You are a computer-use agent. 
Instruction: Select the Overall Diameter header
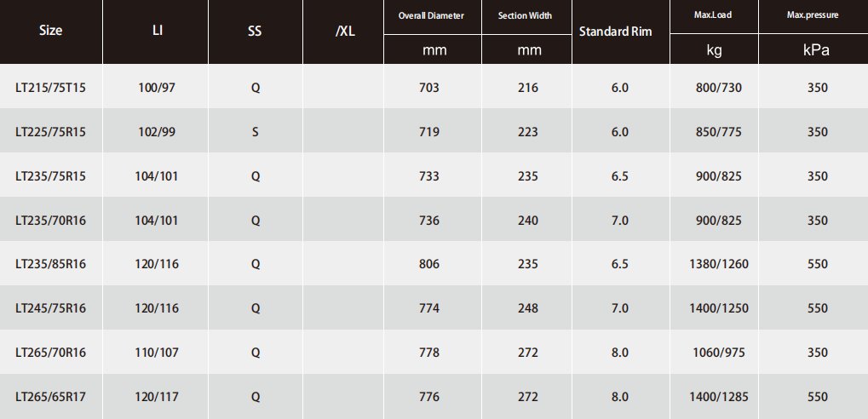432,17
